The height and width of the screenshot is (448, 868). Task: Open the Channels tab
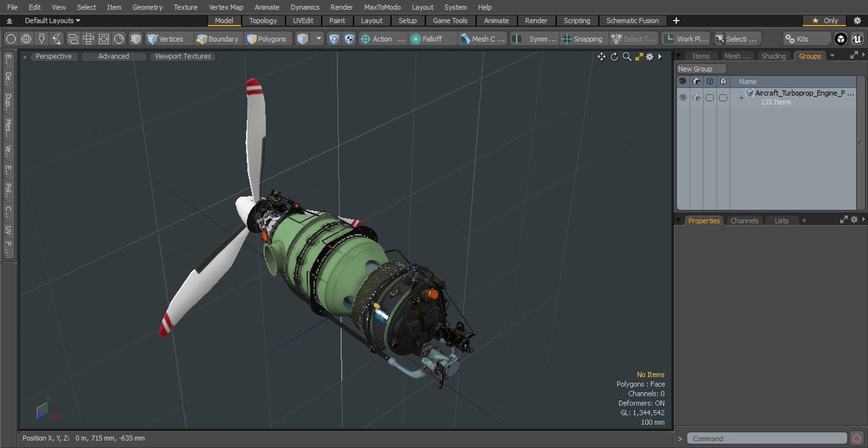click(x=744, y=221)
